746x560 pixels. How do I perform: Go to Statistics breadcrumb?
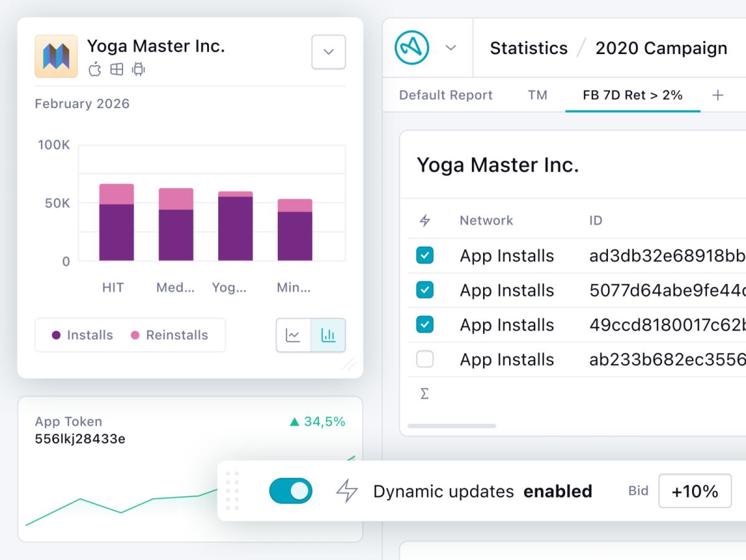tap(528, 48)
